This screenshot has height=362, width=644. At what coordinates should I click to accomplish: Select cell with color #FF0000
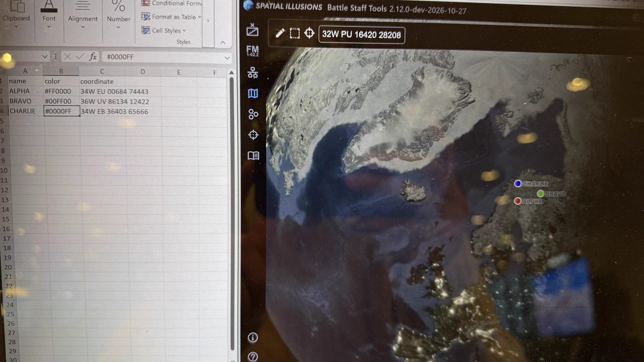[x=61, y=91]
